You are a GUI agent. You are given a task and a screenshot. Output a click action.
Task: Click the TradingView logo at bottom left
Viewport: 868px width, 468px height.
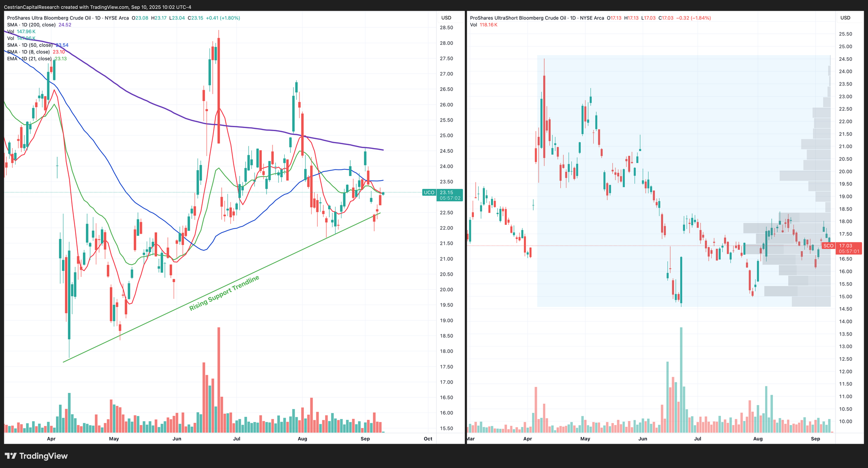[36, 456]
